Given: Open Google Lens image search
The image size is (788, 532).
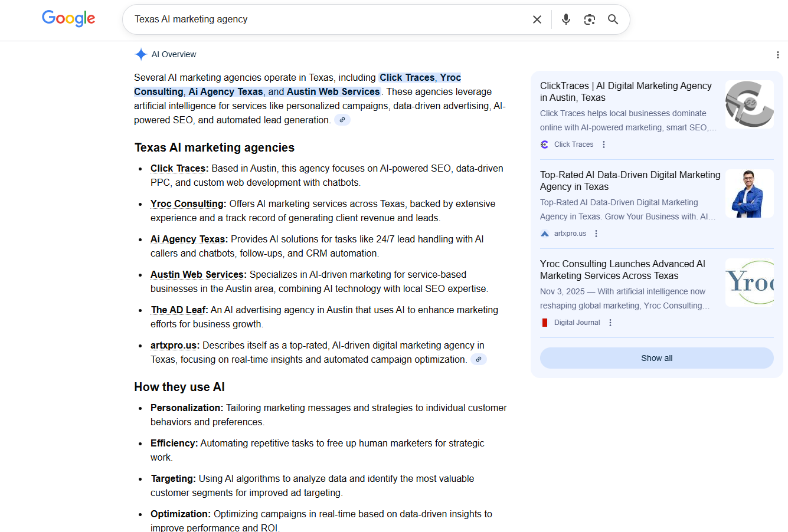Looking at the screenshot, I should [590, 19].
